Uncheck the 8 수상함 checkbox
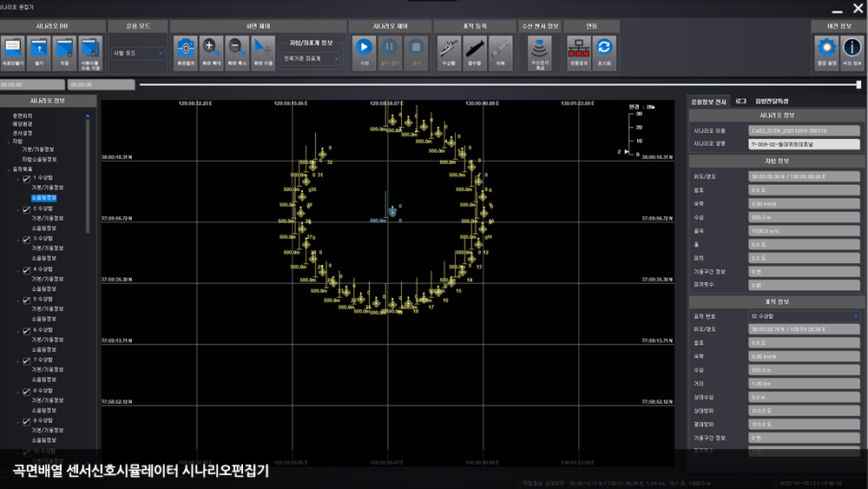 pyautogui.click(x=26, y=392)
